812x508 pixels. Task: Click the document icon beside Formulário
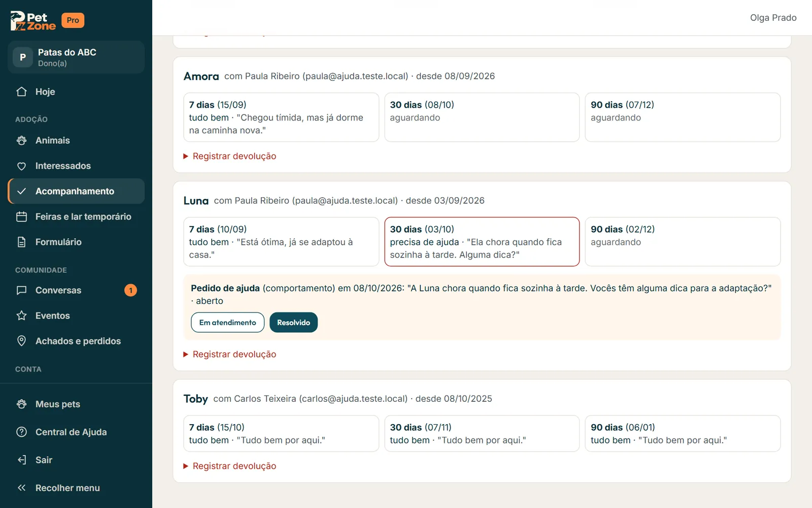coord(21,242)
